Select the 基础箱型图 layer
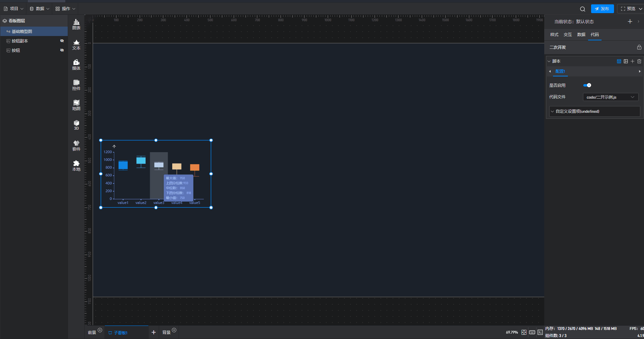The width and height of the screenshot is (644, 339). [x=34, y=31]
